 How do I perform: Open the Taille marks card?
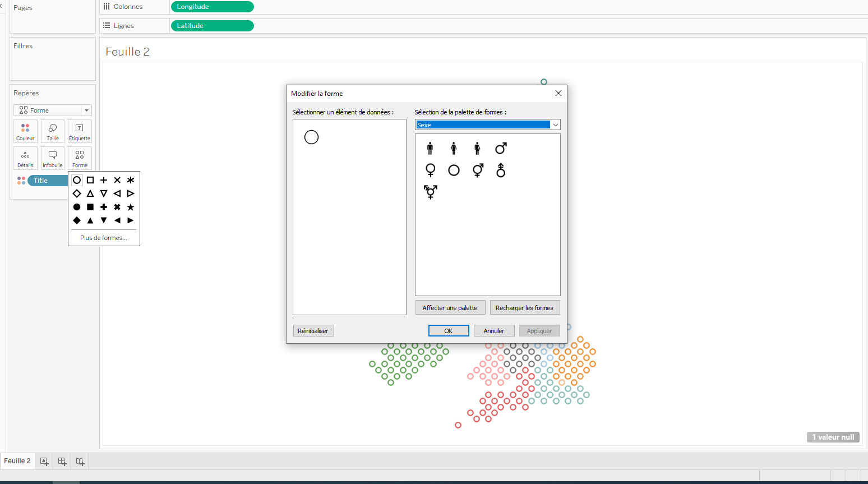pos(53,131)
